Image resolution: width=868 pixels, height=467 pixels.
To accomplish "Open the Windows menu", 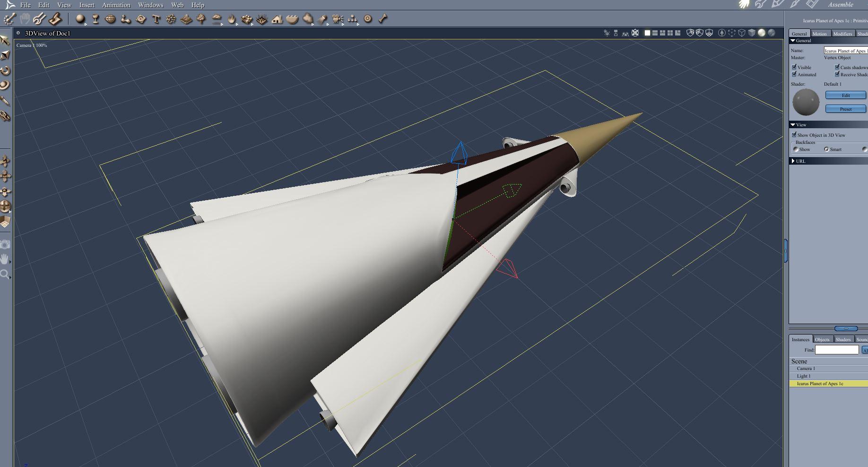I will pos(151,5).
